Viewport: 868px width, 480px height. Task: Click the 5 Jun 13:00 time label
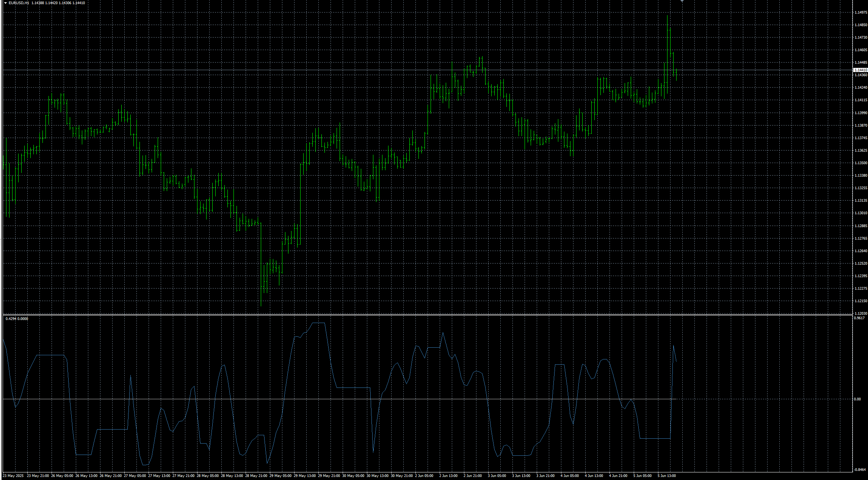click(x=667, y=476)
